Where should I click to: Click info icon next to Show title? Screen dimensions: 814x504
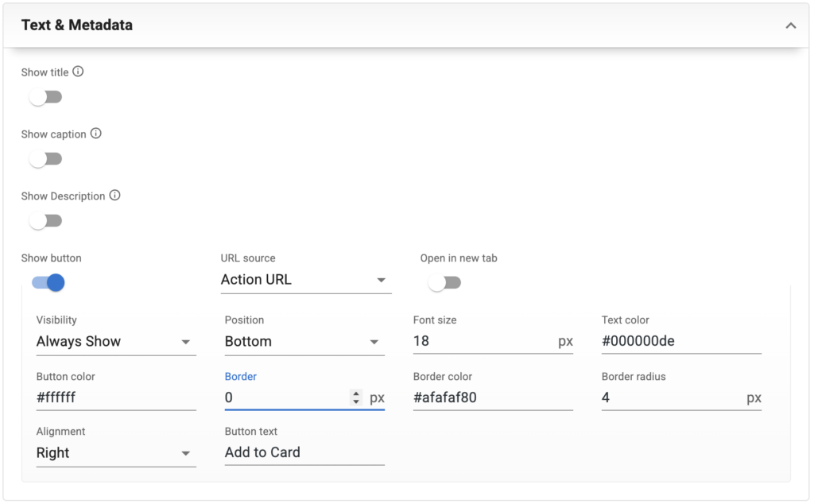(78, 72)
